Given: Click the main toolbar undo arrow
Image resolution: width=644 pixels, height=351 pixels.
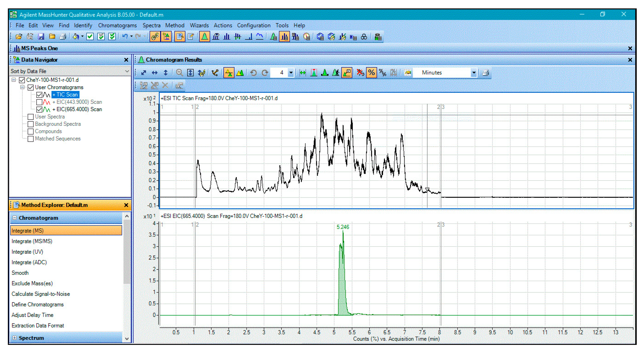Looking at the screenshot, I should coord(125,37).
